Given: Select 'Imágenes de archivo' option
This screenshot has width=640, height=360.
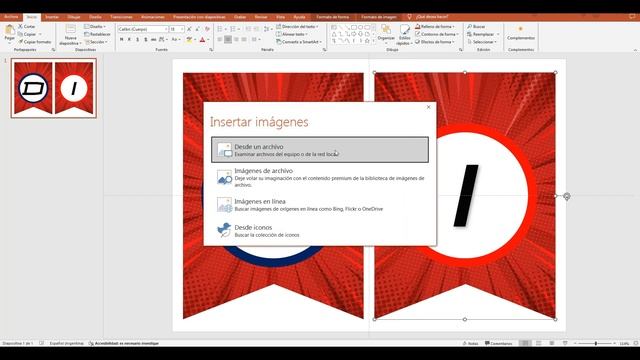Looking at the screenshot, I should (x=320, y=178).
